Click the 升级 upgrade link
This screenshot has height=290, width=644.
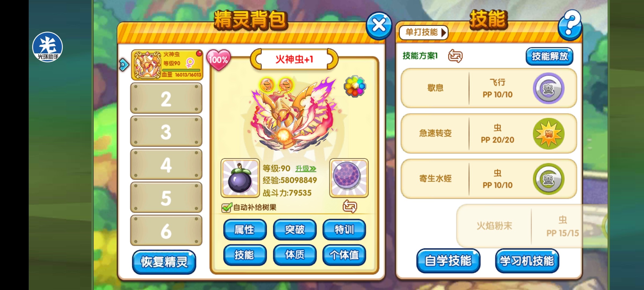coord(306,169)
